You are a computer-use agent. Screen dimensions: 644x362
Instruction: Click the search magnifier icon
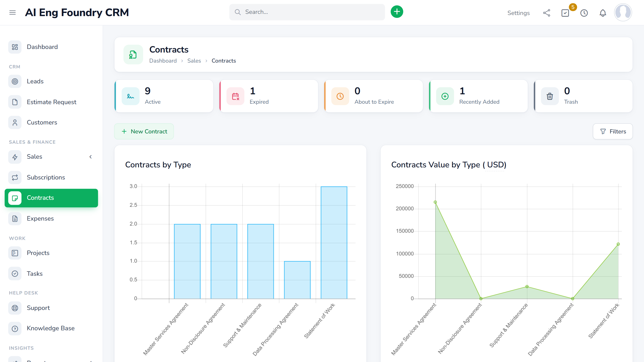click(238, 12)
